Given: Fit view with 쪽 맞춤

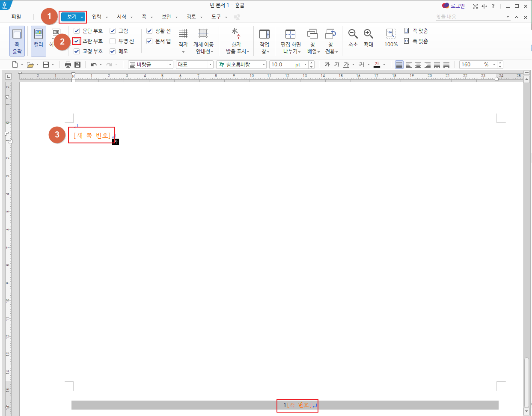Looking at the screenshot, I should coord(416,31).
